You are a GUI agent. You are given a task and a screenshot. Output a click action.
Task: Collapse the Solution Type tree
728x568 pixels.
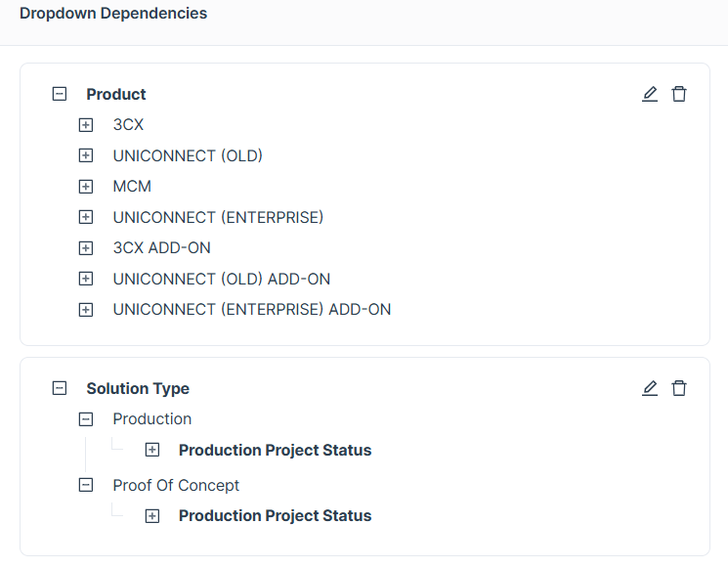click(x=60, y=388)
